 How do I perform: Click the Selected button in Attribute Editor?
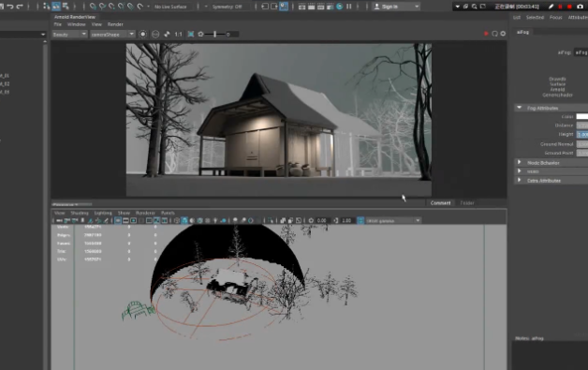coord(535,17)
